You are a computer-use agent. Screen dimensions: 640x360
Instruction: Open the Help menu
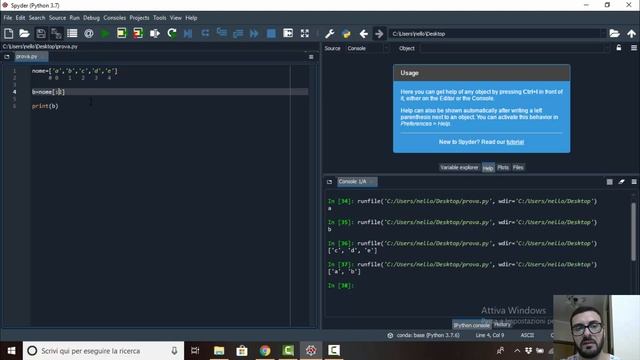click(x=191, y=18)
